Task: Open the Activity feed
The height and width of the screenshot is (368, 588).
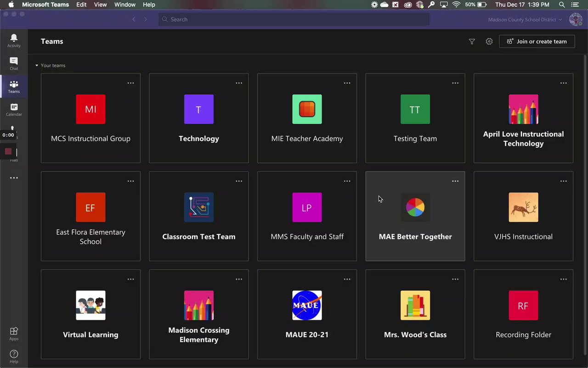Action: (x=14, y=40)
